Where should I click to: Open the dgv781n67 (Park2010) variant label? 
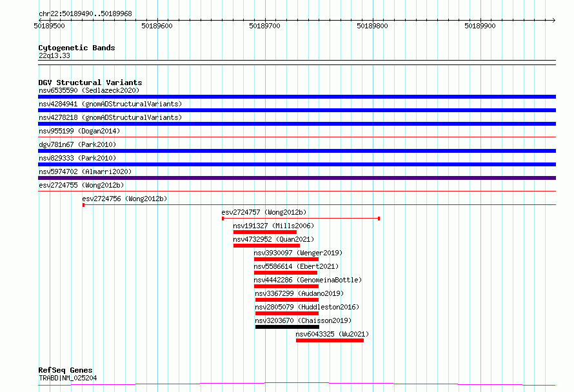pyautogui.click(x=77, y=144)
